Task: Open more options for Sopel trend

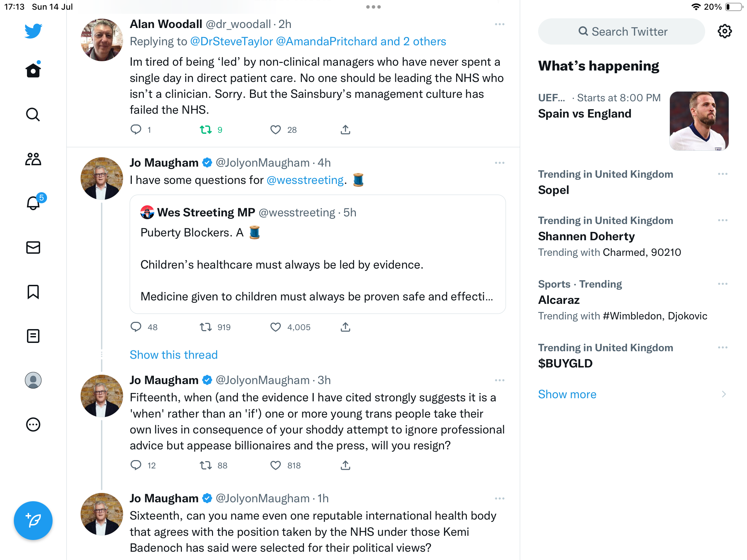Action: 722,174
